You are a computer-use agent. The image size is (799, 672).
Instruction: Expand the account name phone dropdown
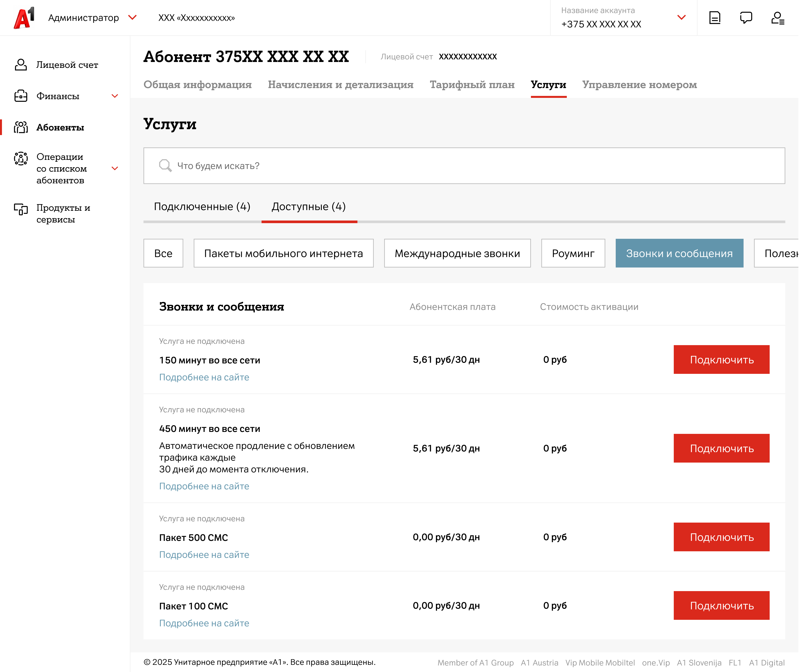(681, 18)
